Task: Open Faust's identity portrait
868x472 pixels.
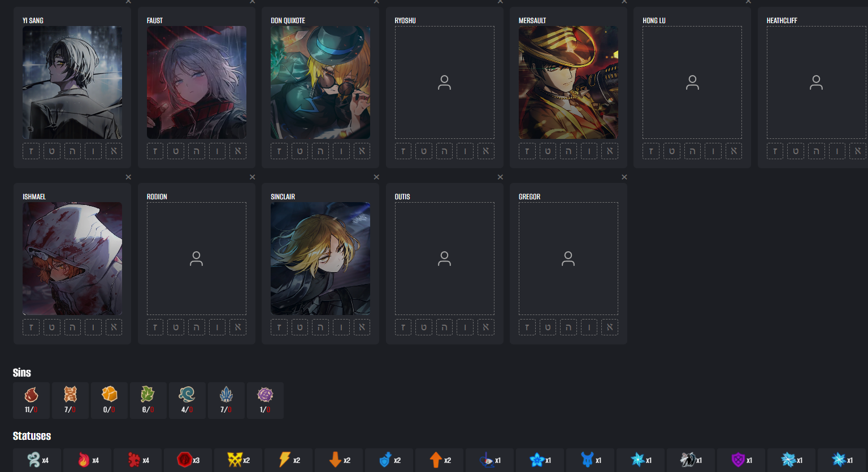Action: [197, 82]
